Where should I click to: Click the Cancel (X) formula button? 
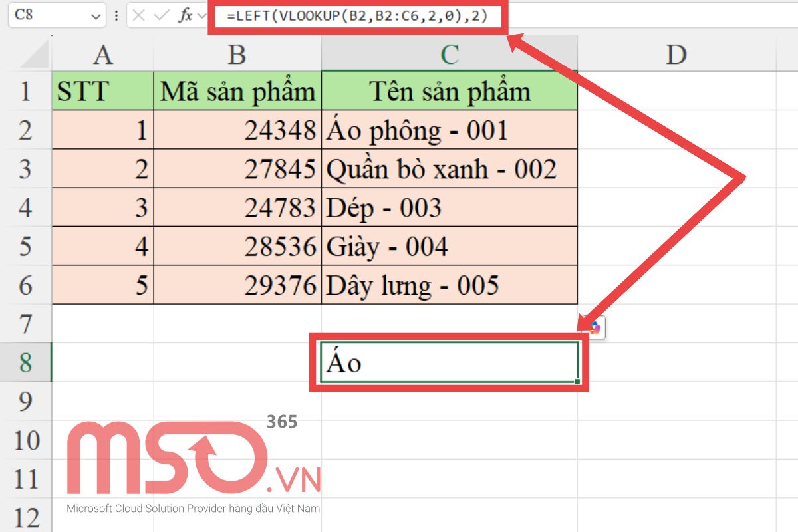pyautogui.click(x=139, y=15)
